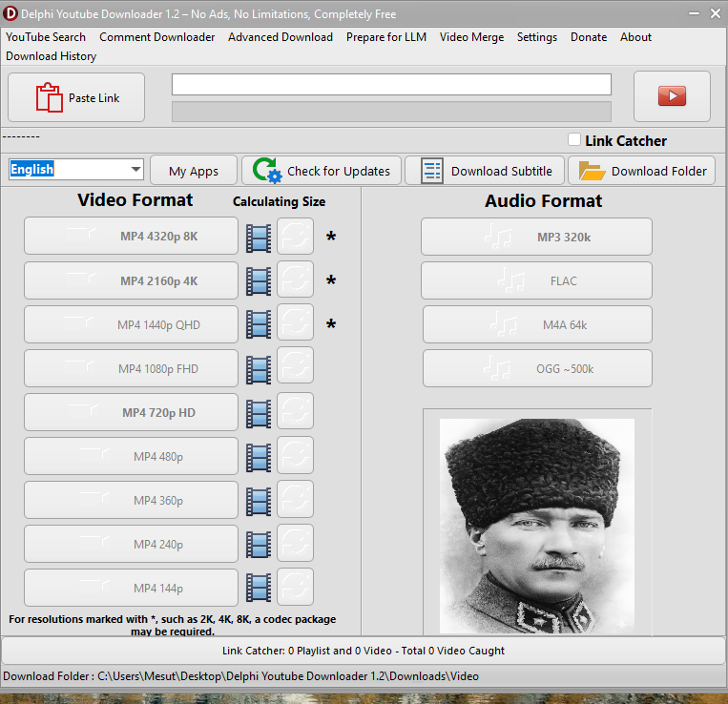Click the video link input field
This screenshot has height=704, width=728.
coord(391,85)
